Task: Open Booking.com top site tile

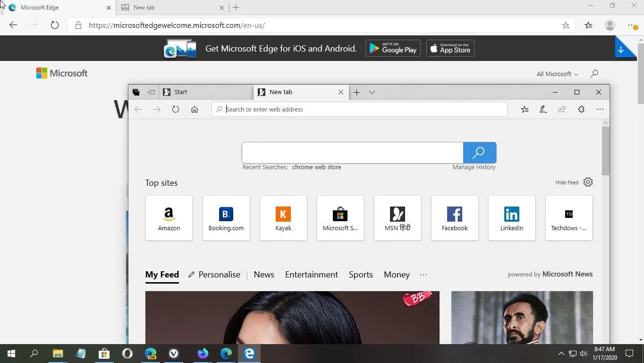Action: tap(226, 218)
